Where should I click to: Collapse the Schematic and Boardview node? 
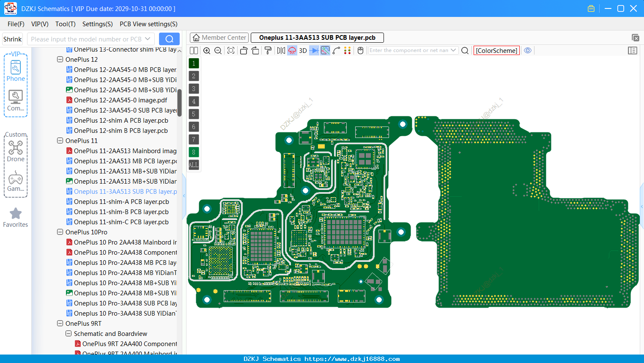(x=69, y=333)
